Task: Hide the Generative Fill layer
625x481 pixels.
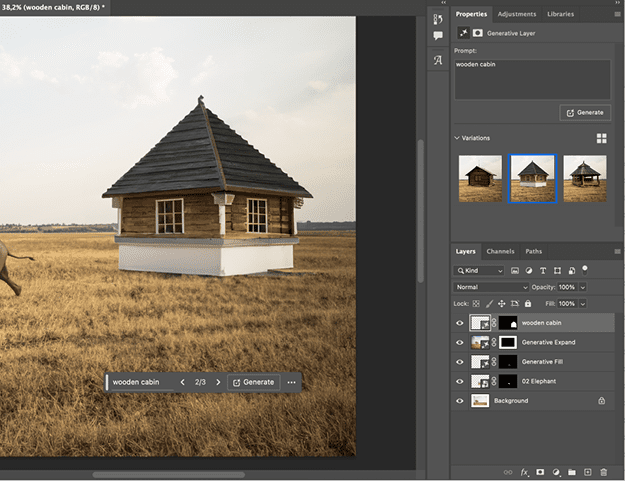Action: 460,362
